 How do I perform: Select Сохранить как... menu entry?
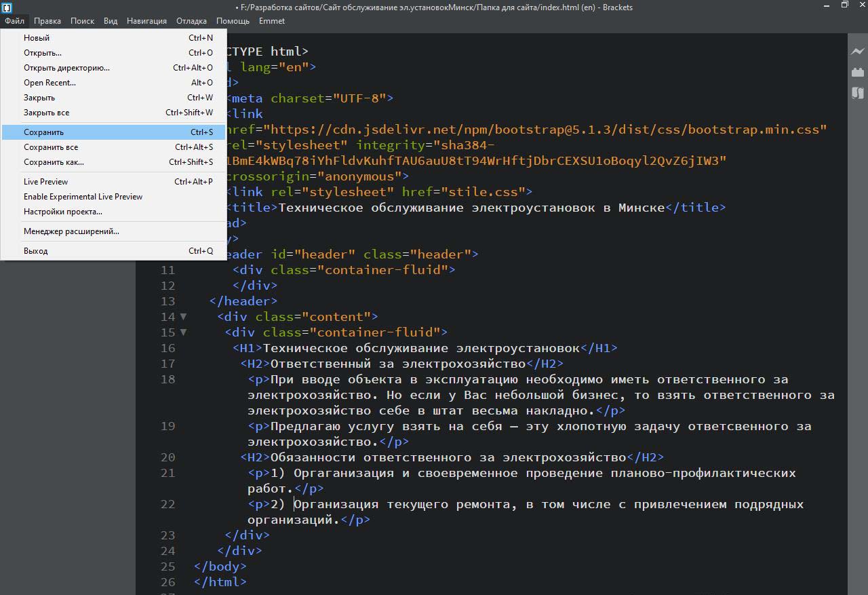point(54,162)
